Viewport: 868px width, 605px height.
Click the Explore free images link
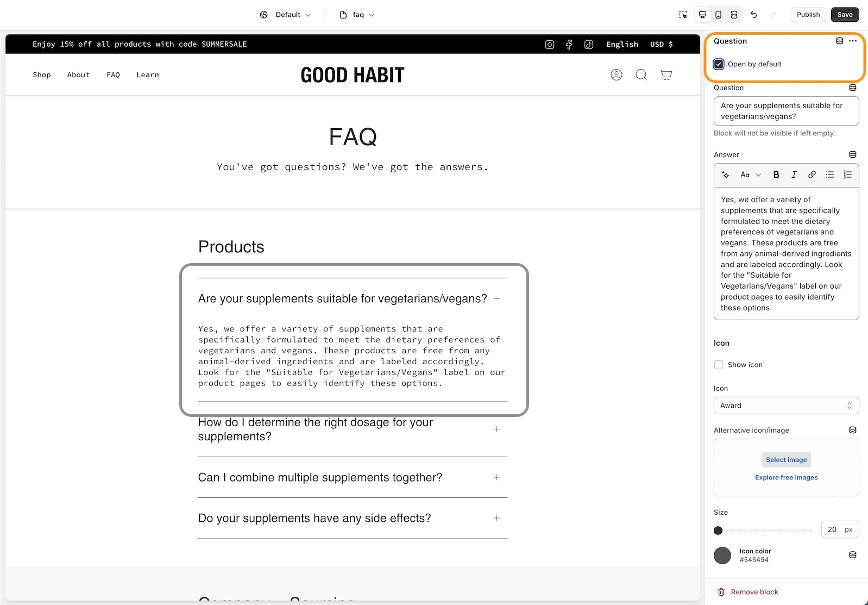tap(786, 477)
